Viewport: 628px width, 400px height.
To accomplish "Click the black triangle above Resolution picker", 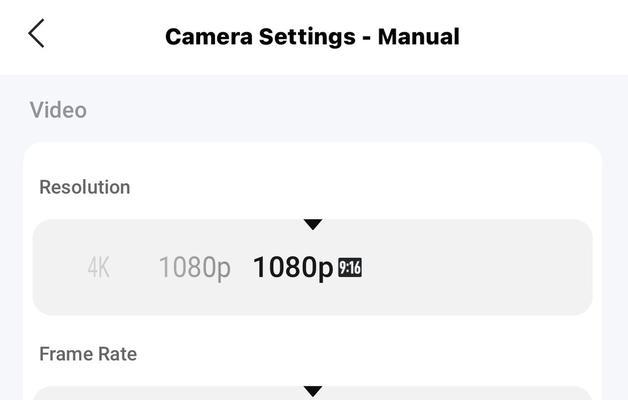I will pyautogui.click(x=313, y=224).
